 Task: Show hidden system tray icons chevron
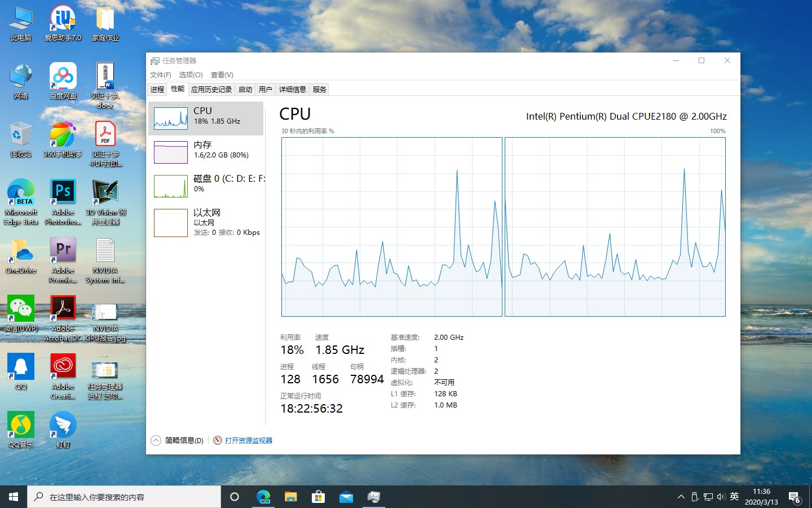681,497
